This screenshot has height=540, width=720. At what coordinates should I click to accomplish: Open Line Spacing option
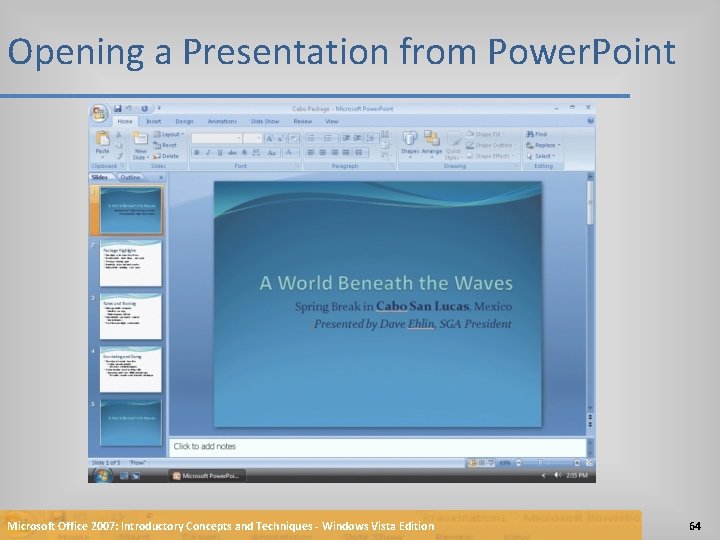371,138
